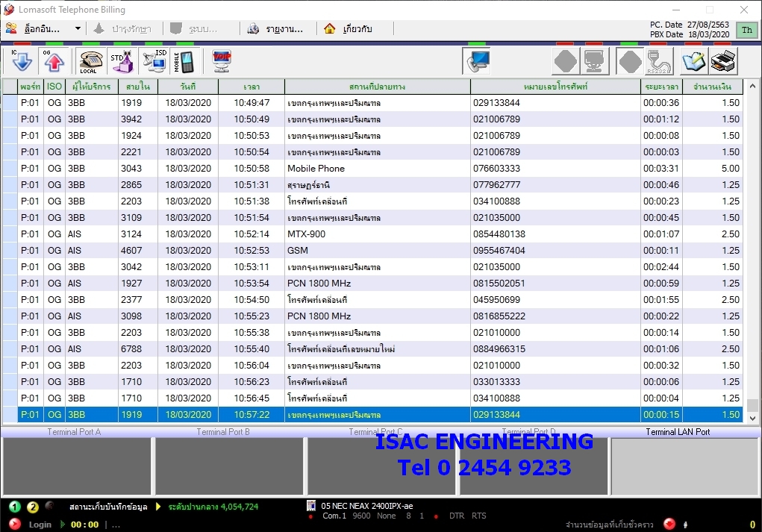Click the dark indicator next to number 2
Screen dimensions: 762x532
click(49, 506)
